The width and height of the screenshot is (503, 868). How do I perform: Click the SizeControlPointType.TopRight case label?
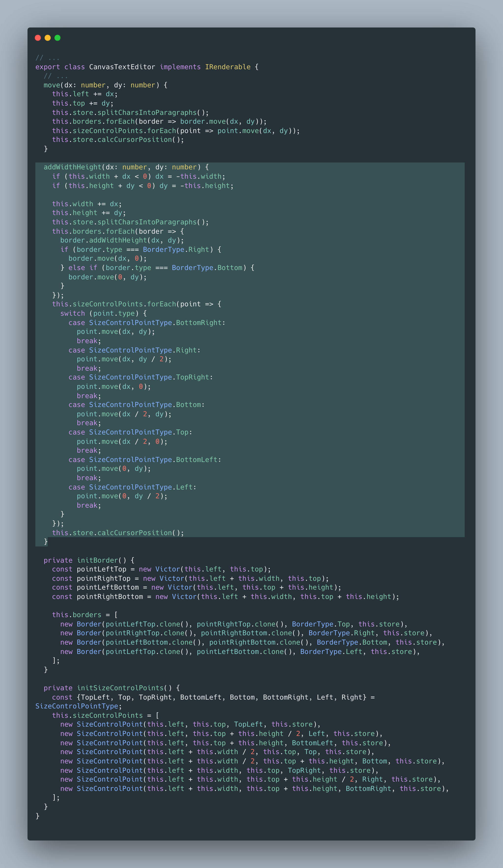pyautogui.click(x=149, y=377)
